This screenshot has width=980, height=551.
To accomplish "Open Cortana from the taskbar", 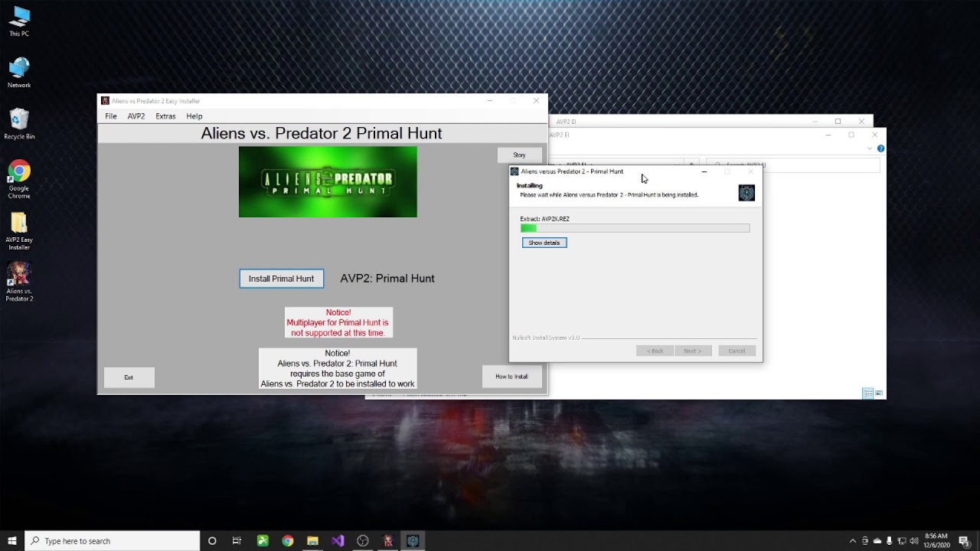I will point(212,541).
